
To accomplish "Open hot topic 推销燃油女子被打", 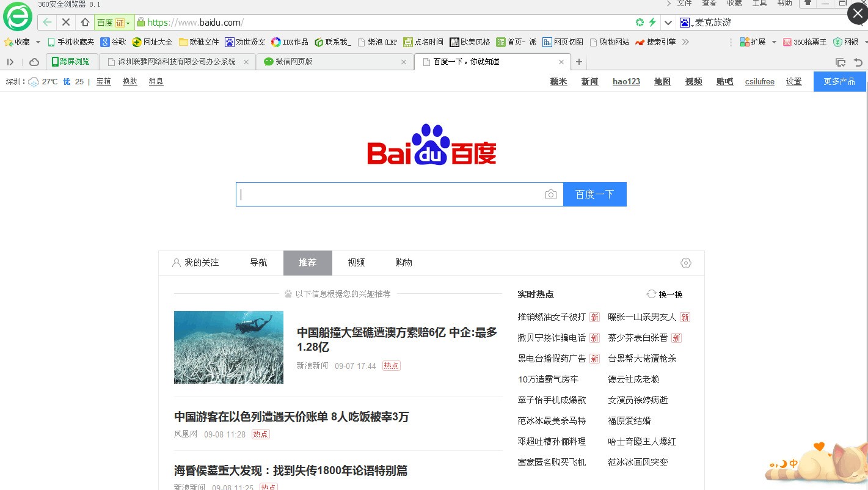I will pos(552,317).
